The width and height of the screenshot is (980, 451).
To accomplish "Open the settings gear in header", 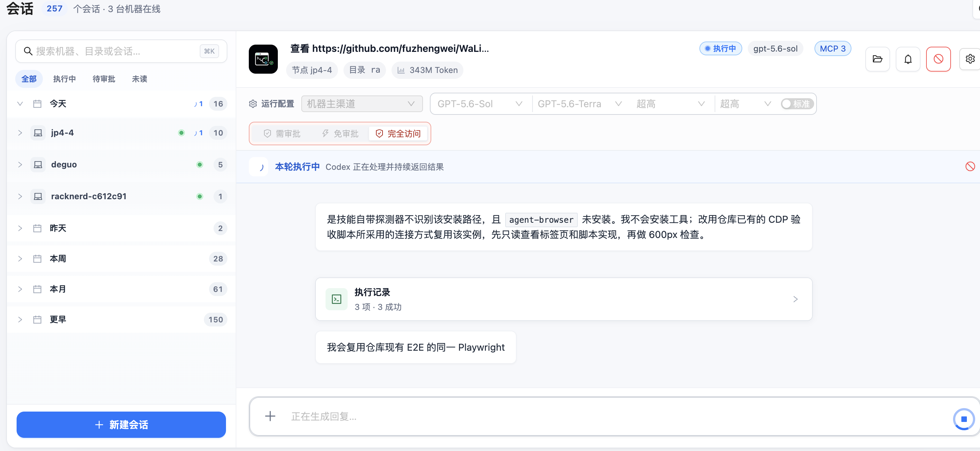I will 970,59.
